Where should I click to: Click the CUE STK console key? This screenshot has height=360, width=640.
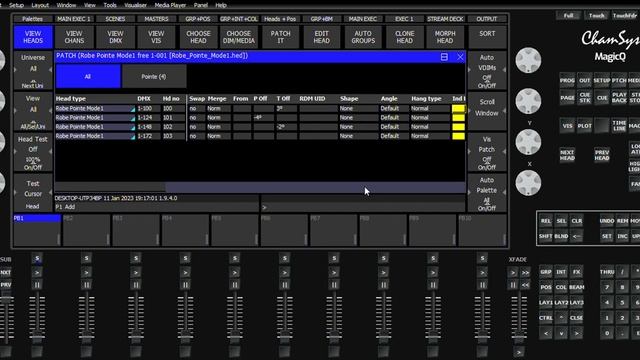tap(584, 97)
